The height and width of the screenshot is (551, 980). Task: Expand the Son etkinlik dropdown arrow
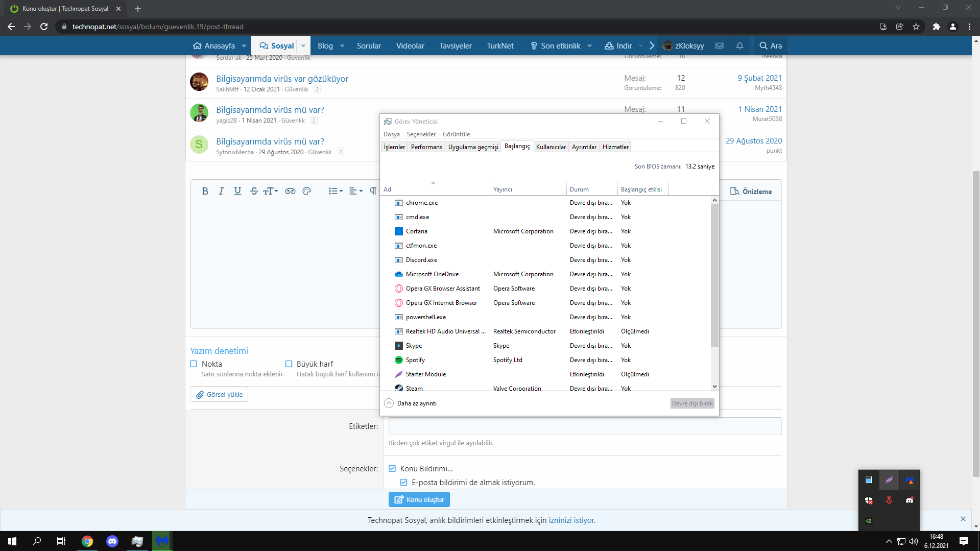click(x=590, y=46)
